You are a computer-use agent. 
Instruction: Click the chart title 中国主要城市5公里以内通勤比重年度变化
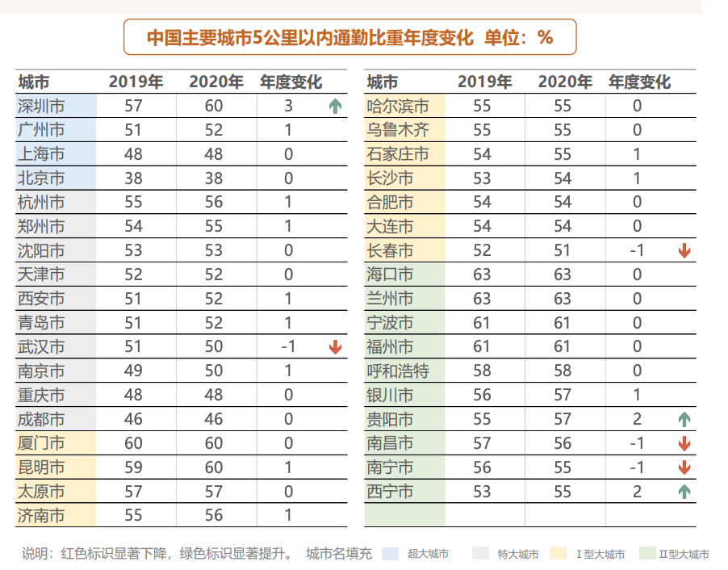[x=310, y=38]
